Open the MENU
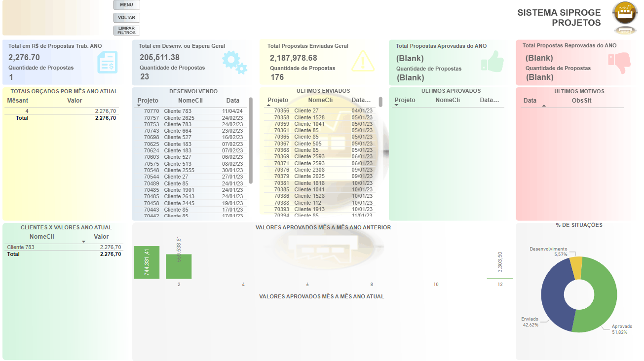 126,4
